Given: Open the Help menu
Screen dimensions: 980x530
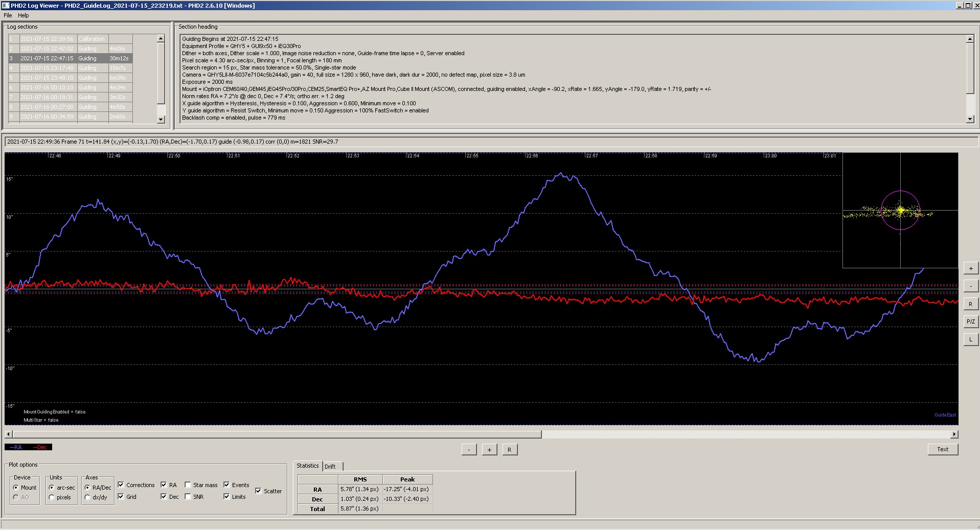Looking at the screenshot, I should [24, 15].
